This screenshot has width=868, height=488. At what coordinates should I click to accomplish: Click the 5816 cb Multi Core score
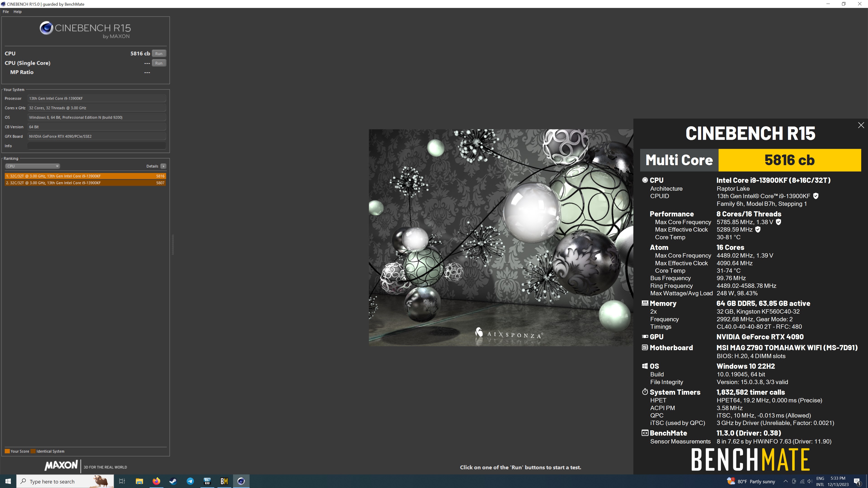790,160
